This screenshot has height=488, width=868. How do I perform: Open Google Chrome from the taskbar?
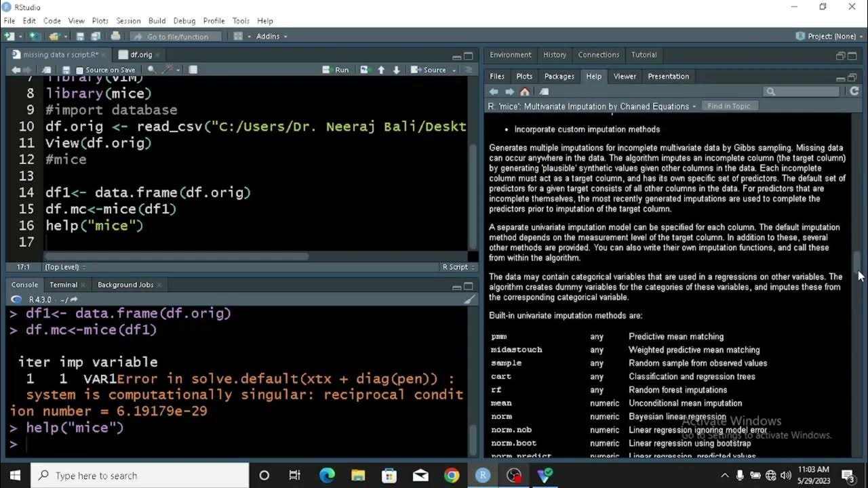pos(452,475)
